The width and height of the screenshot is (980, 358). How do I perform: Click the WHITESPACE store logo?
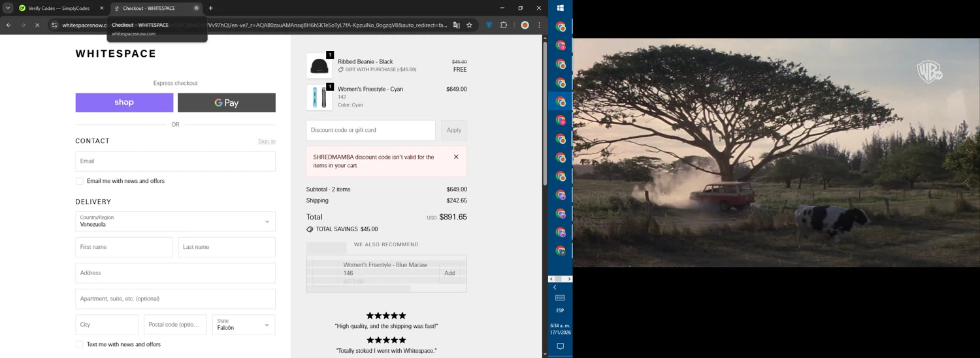tap(116, 54)
